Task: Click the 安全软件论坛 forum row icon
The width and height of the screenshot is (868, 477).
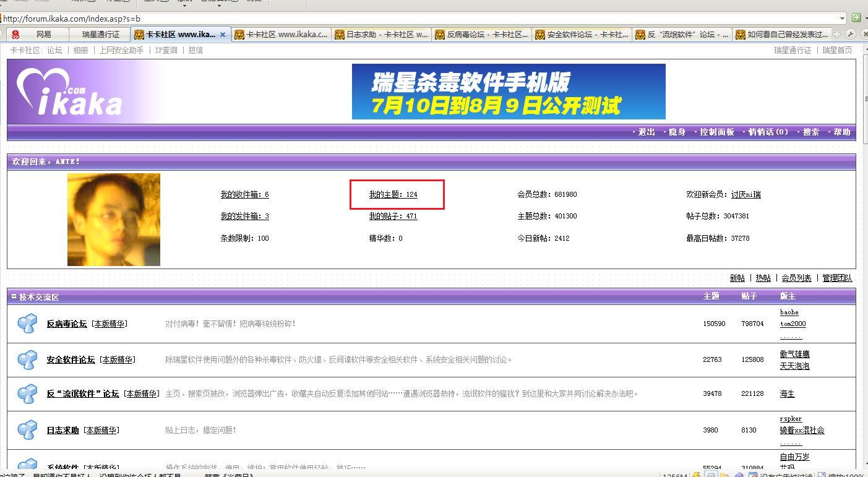Action: (27, 359)
